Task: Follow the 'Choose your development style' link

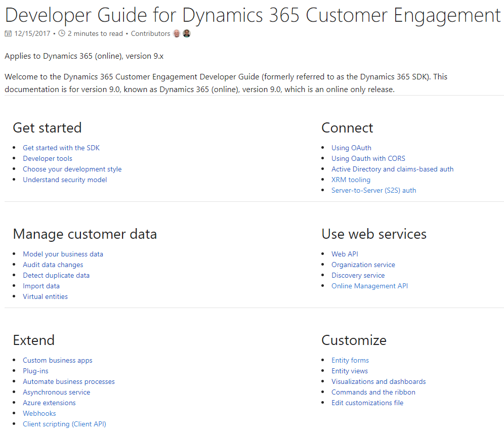Action: [72, 169]
